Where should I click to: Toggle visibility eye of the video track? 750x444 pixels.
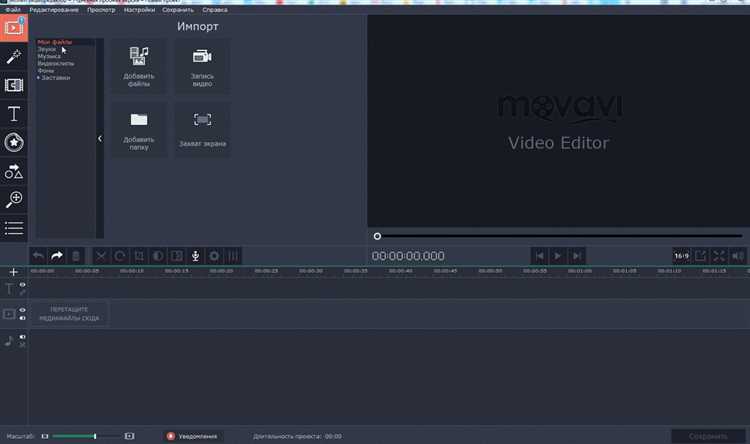[23, 310]
